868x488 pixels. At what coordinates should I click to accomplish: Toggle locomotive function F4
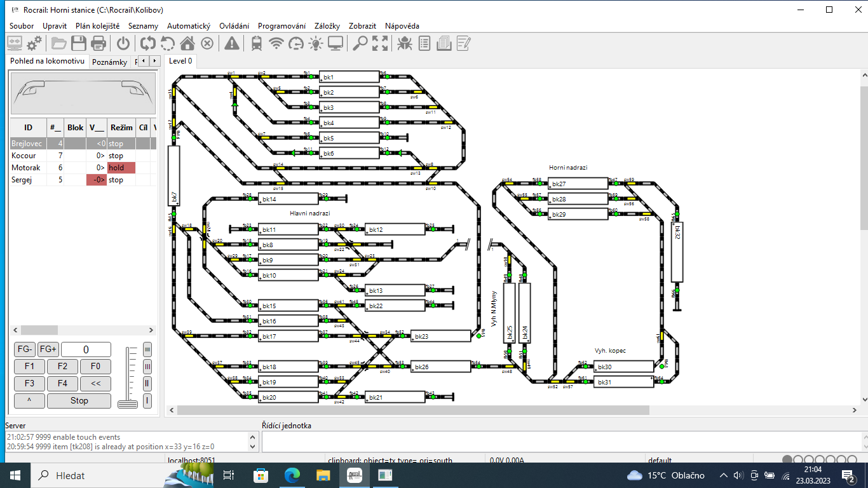pos(62,384)
